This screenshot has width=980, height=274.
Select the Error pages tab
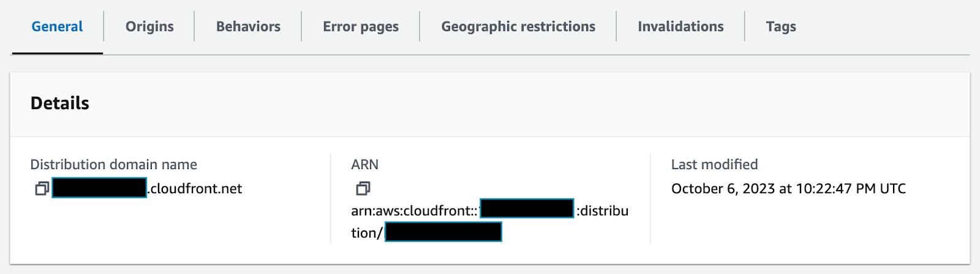pyautogui.click(x=361, y=26)
